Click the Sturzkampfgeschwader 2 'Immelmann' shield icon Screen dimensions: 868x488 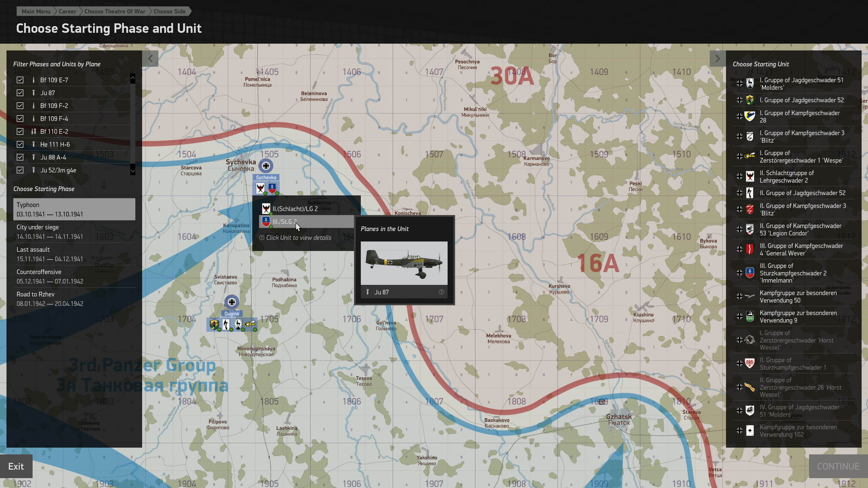pyautogui.click(x=750, y=273)
